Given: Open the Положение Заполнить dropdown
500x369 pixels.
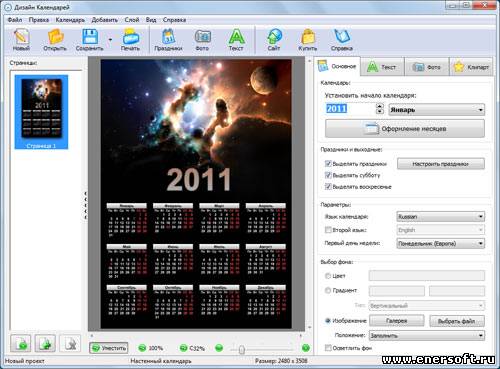Looking at the screenshot, I should pyautogui.click(x=427, y=335).
